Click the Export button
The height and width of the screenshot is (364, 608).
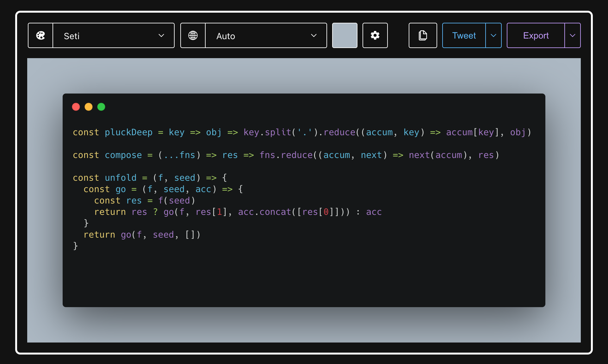point(536,35)
